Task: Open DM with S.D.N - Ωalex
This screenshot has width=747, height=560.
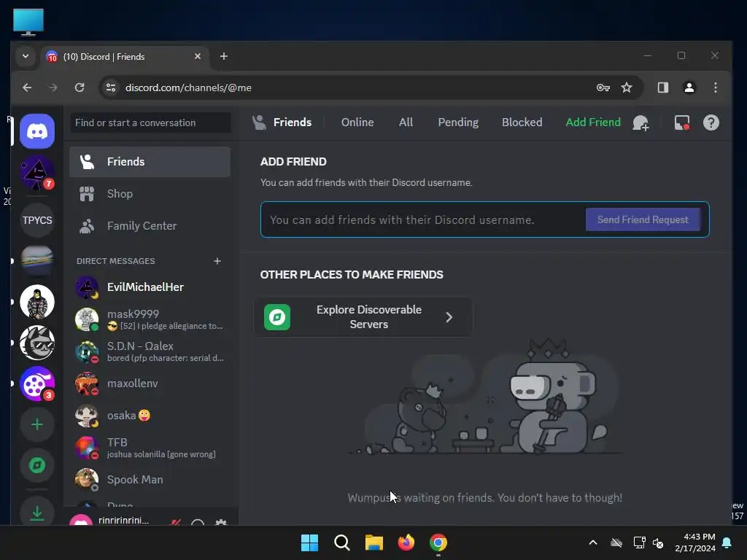Action: [150, 351]
